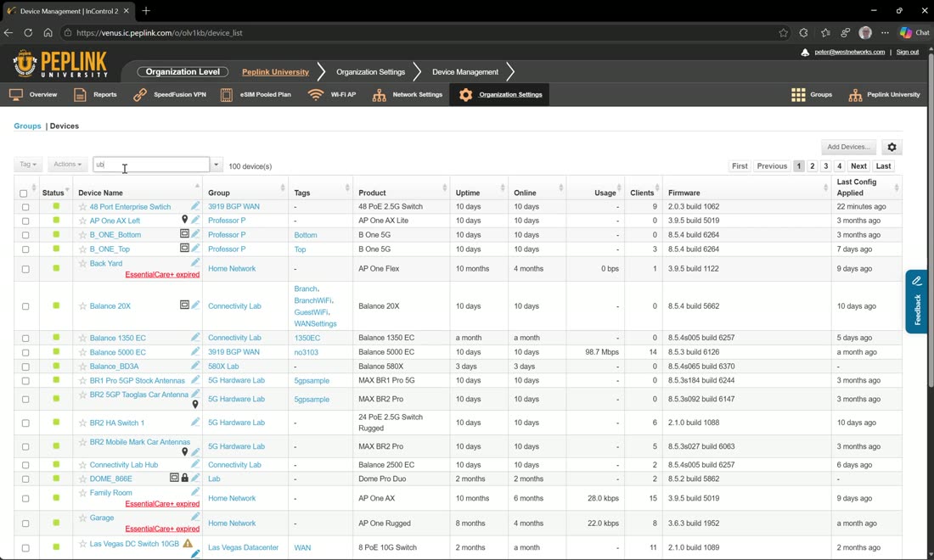The height and width of the screenshot is (560, 934).
Task: Click warning triangle on Las Vegas DC Switch
Action: (188, 543)
